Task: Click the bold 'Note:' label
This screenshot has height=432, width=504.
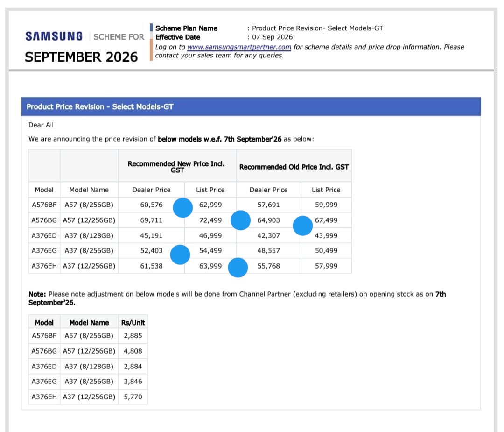Action: [x=37, y=294]
